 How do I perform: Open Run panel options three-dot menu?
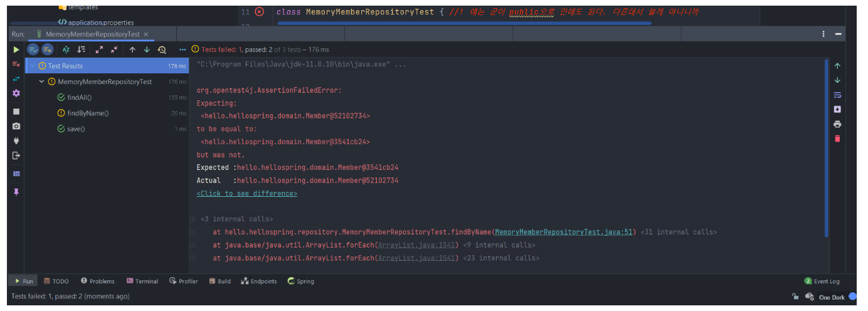823,34
